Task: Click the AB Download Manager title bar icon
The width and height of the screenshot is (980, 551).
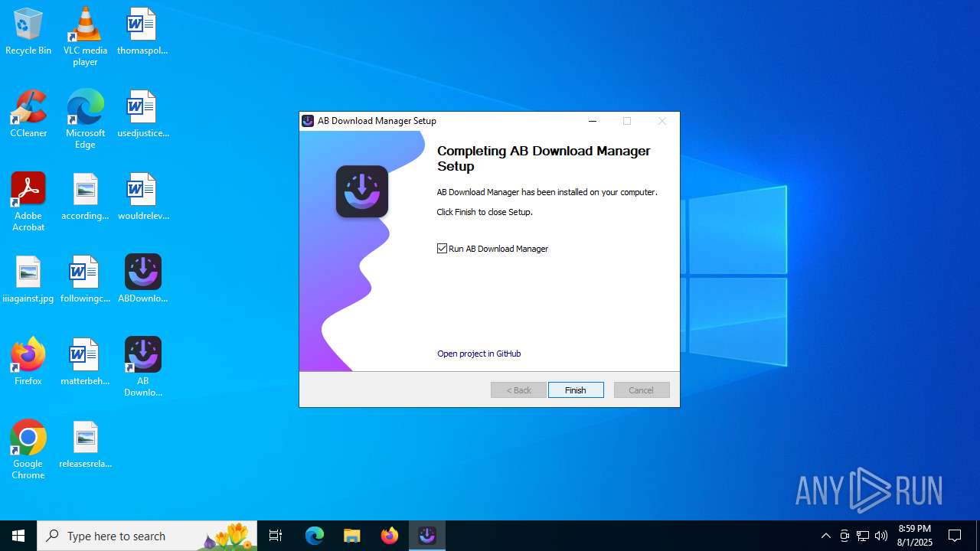Action: (308, 121)
